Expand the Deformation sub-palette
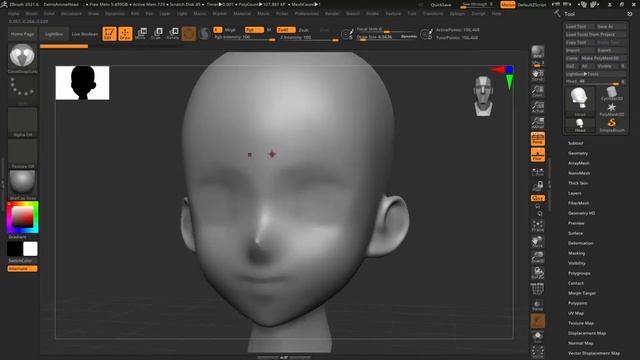The image size is (640, 360). click(x=581, y=243)
